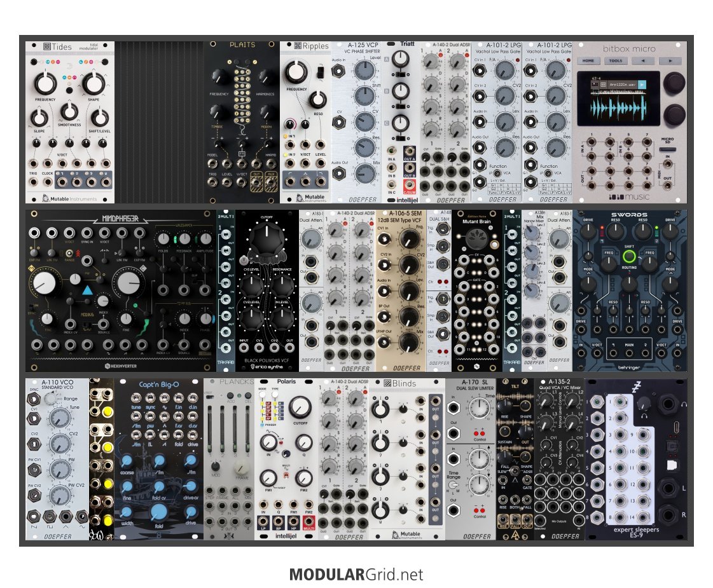
Task: Click the MODULARGrid.net logo text
Action: pyautogui.click(x=356, y=575)
